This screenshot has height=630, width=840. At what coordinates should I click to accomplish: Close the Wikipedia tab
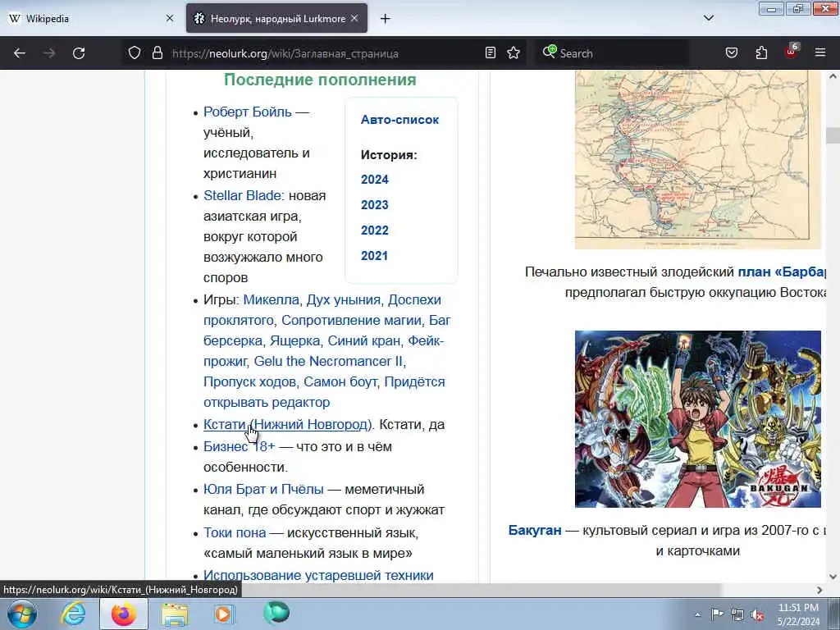(x=170, y=18)
